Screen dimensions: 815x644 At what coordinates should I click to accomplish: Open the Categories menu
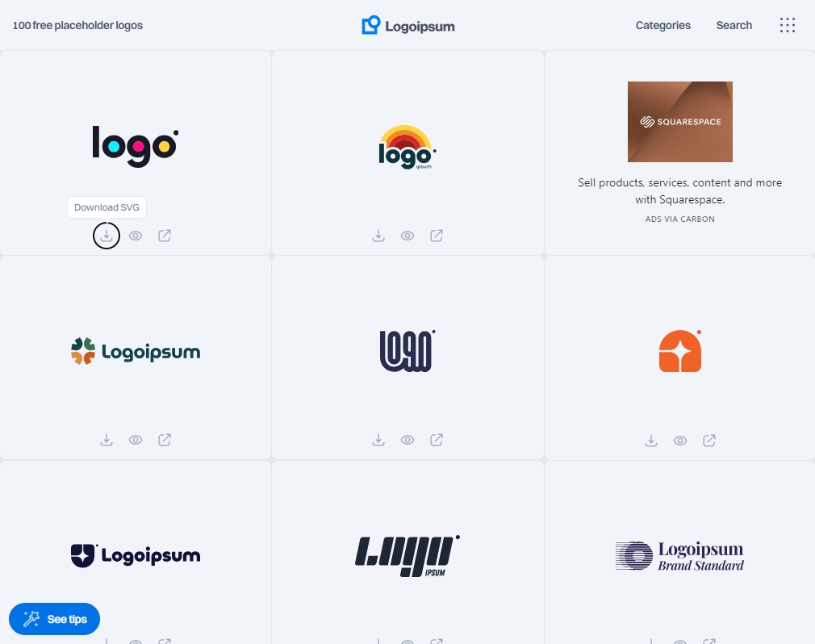click(662, 25)
